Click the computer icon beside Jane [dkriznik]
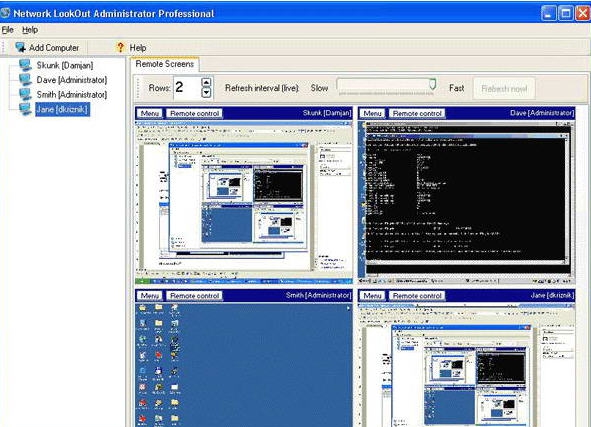The image size is (591, 427). (x=25, y=109)
